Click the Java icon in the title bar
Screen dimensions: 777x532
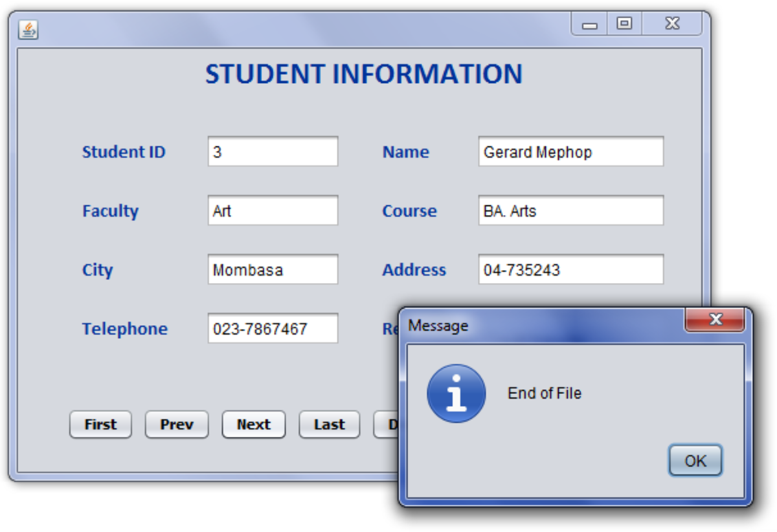click(x=28, y=29)
